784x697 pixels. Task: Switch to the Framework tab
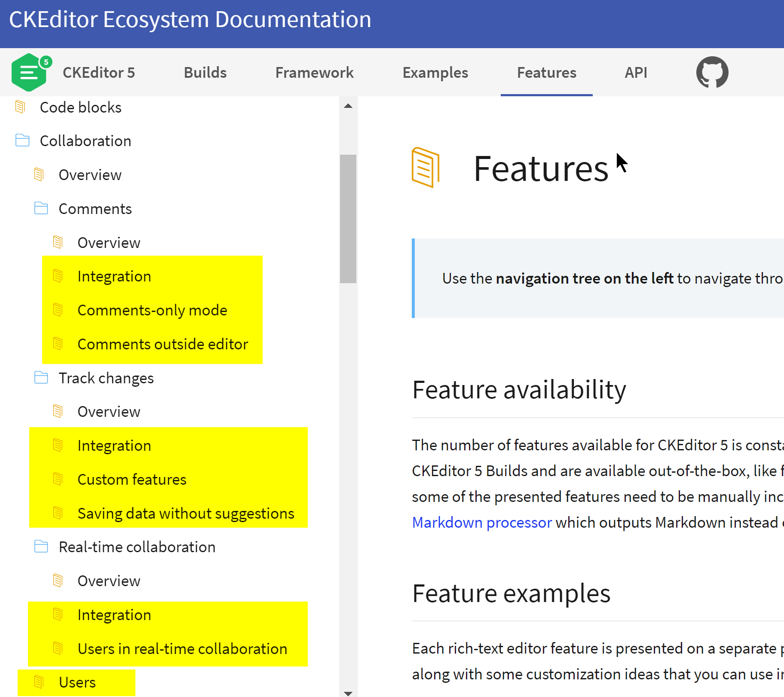tap(315, 73)
